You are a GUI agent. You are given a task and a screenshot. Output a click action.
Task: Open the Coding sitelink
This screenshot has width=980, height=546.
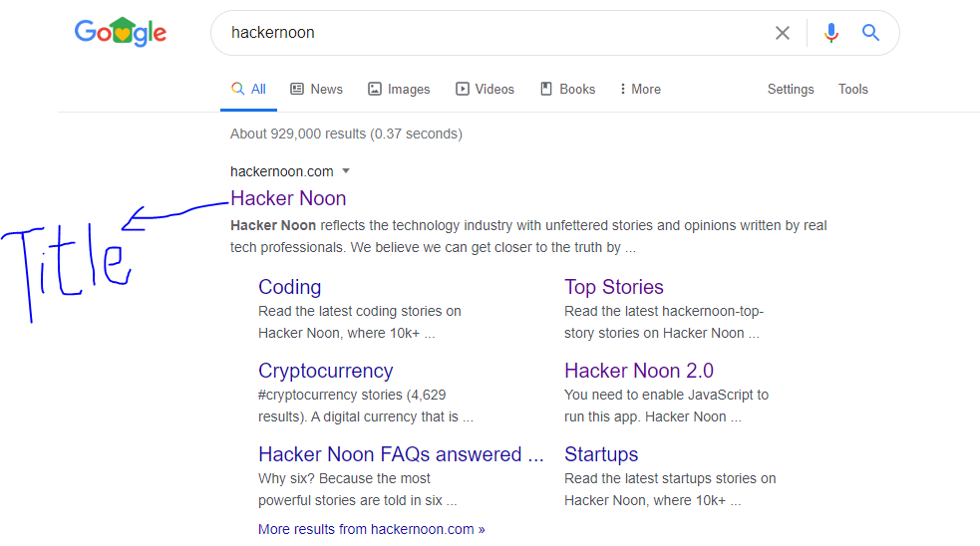point(289,287)
